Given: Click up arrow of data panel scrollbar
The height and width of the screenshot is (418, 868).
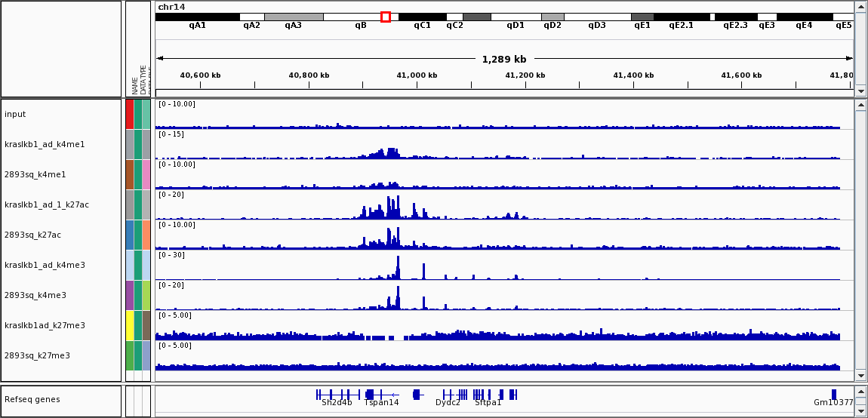Looking at the screenshot, I should [860, 106].
